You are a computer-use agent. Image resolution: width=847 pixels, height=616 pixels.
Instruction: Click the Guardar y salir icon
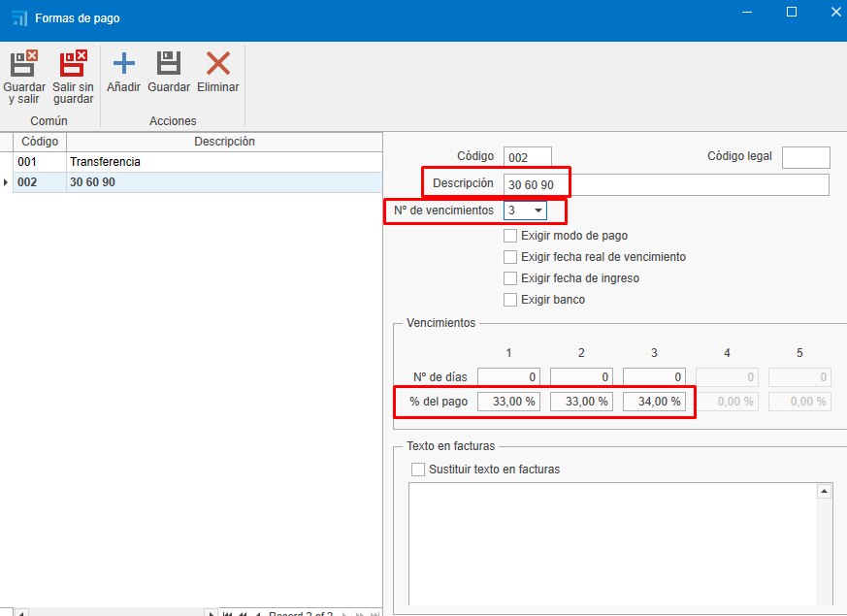(23, 64)
